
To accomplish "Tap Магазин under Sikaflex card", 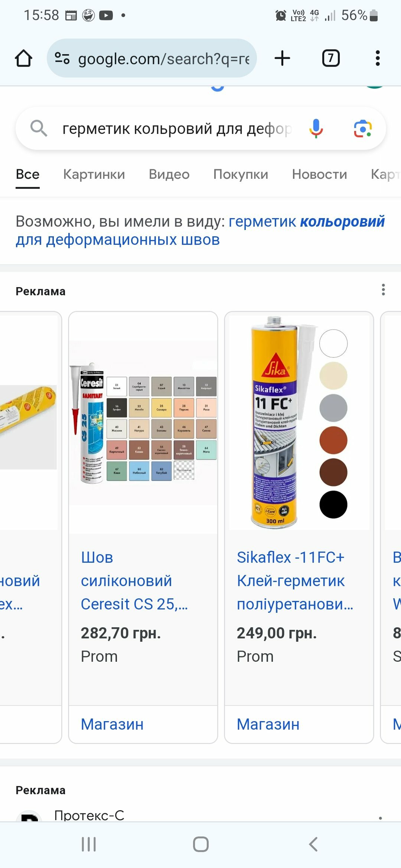I will pyautogui.click(x=268, y=724).
